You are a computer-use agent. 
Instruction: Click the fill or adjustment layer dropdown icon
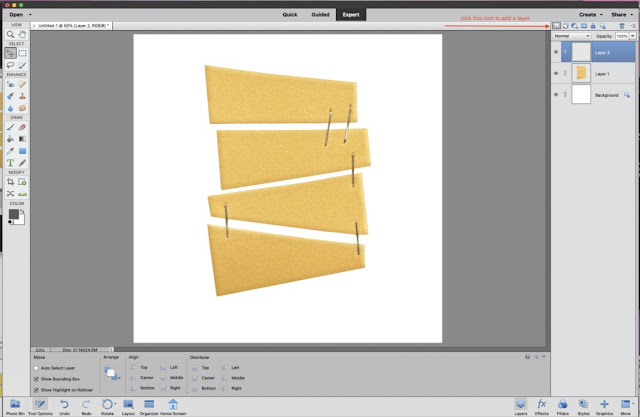coord(575,26)
